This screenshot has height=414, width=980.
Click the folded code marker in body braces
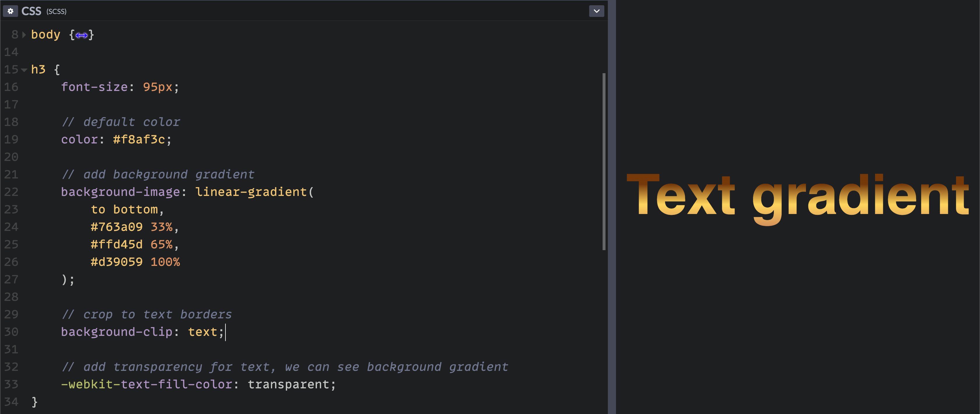pos(81,35)
